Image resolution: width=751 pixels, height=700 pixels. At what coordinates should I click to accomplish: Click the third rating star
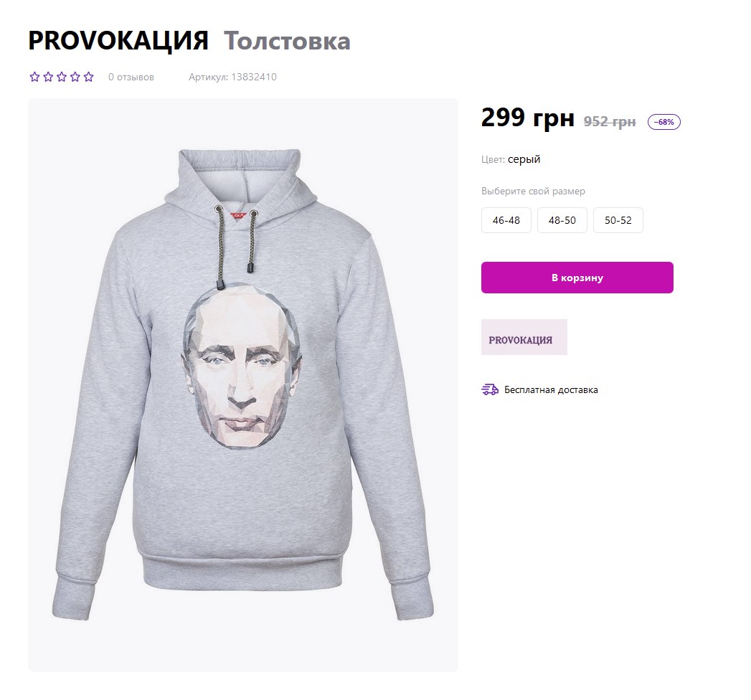(x=61, y=77)
